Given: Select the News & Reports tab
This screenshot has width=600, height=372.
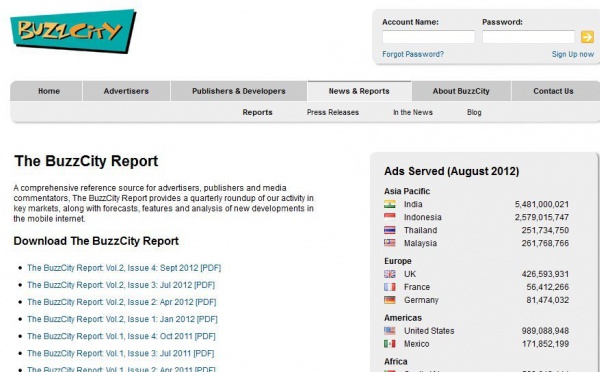Looking at the screenshot, I should tap(359, 91).
